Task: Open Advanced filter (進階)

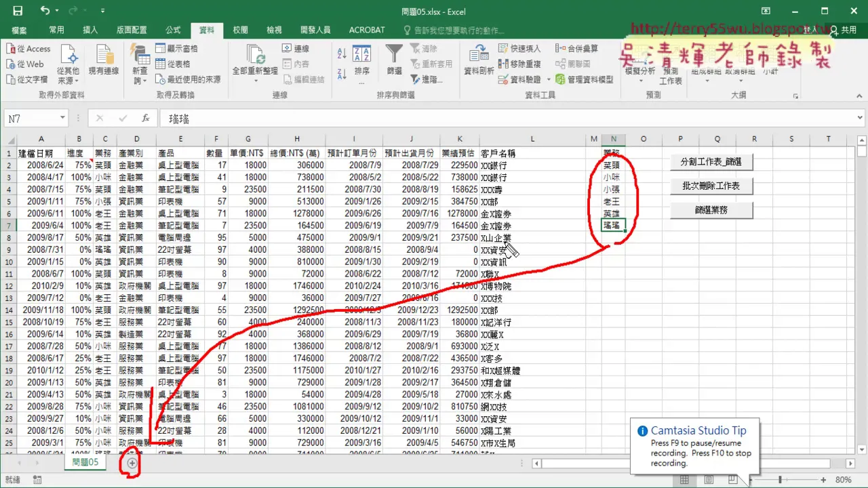Action: (426, 79)
